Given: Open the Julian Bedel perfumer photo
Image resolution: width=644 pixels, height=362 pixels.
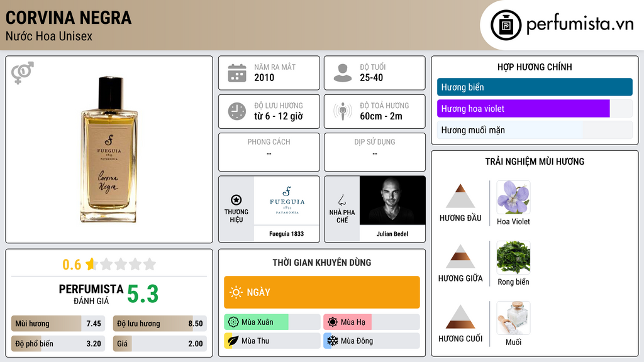Looking at the screenshot, I should tap(392, 200).
